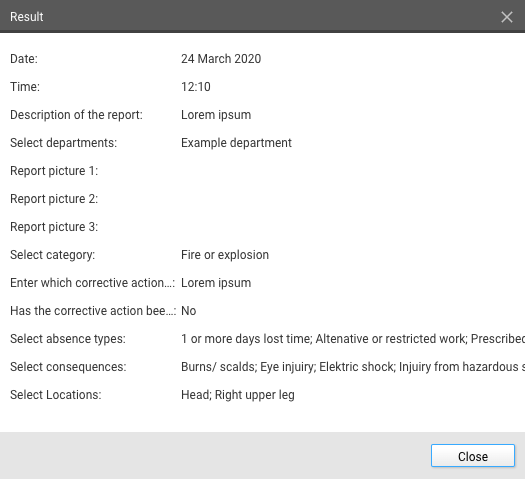Click the Description of the report label
The image size is (525, 479).
[76, 115]
